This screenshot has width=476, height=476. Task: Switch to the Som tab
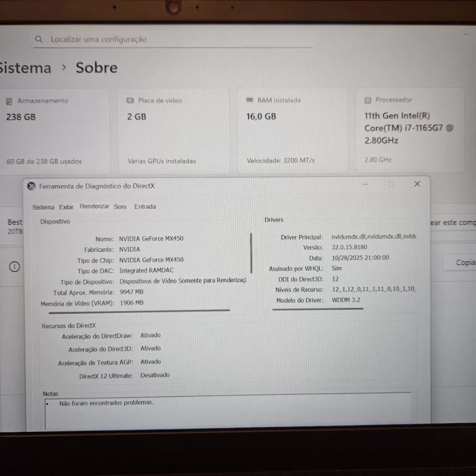[120, 207]
